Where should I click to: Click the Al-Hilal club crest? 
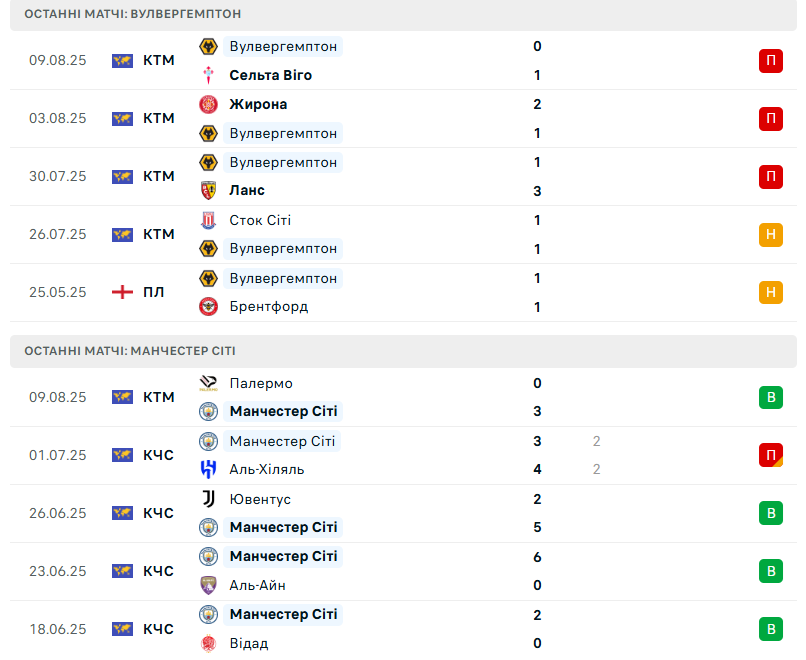pyautogui.click(x=208, y=469)
